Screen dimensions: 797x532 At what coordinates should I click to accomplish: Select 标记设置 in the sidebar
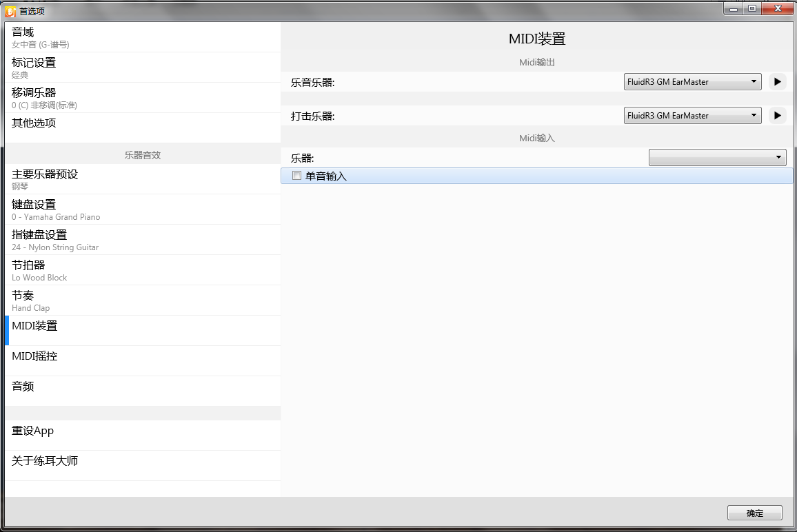[x=142, y=68]
